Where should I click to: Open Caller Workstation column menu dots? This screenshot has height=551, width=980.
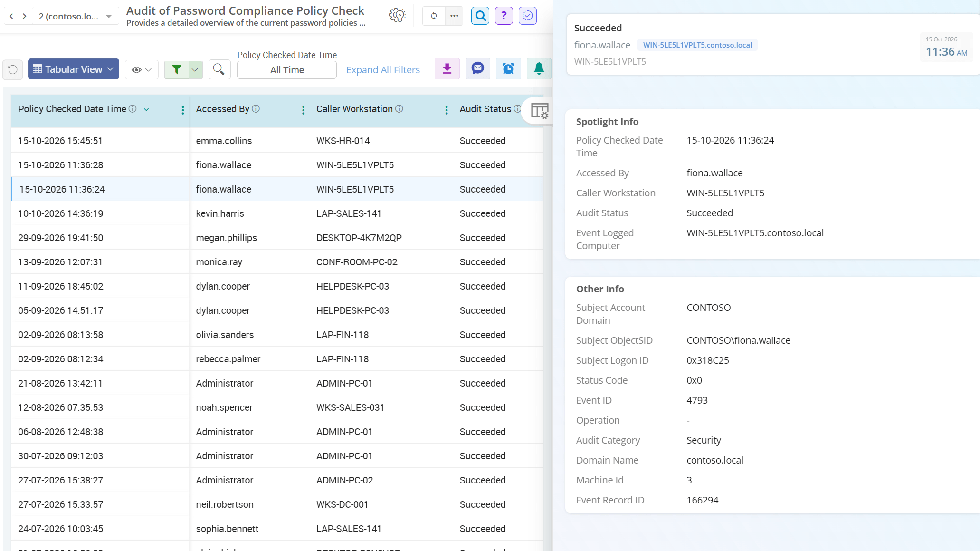click(446, 110)
